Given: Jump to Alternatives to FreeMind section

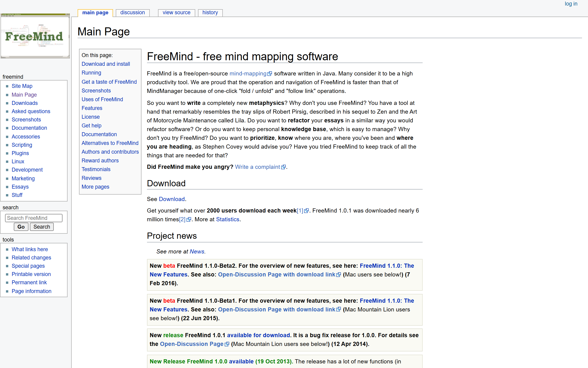Looking at the screenshot, I should point(110,143).
